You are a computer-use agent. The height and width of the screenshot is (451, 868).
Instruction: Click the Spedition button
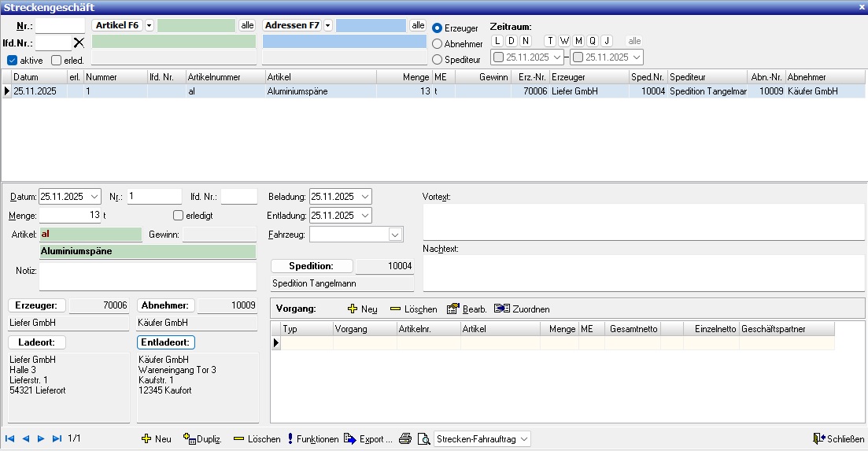(x=311, y=266)
